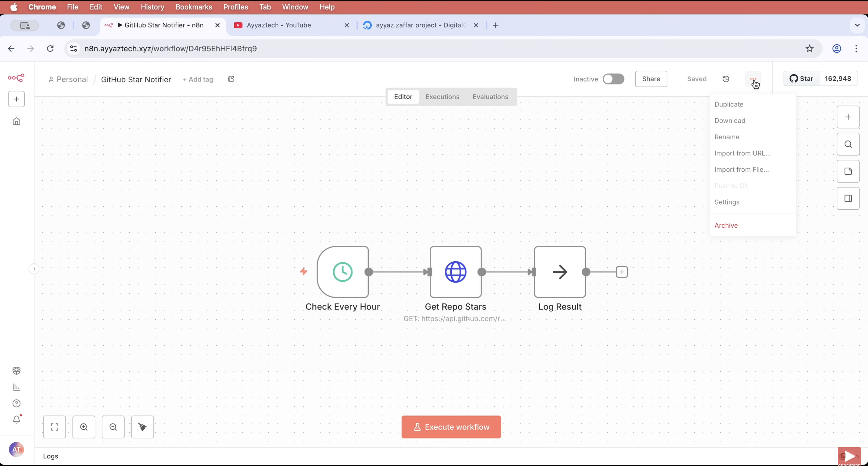Open Insights bar chart icon in sidebar

(16, 387)
